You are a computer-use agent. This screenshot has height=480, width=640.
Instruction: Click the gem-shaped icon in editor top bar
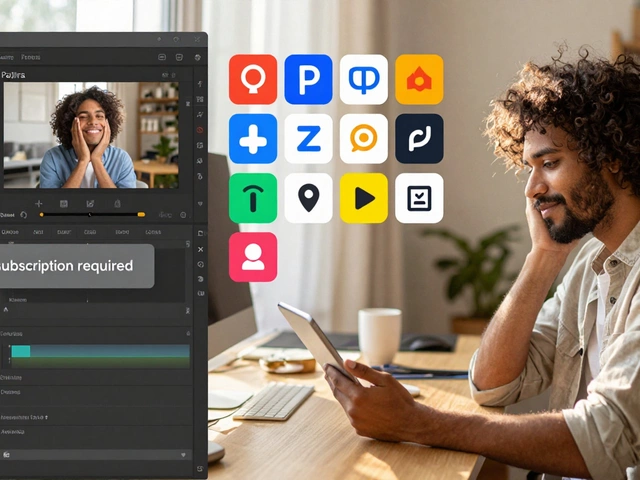[x=198, y=58]
